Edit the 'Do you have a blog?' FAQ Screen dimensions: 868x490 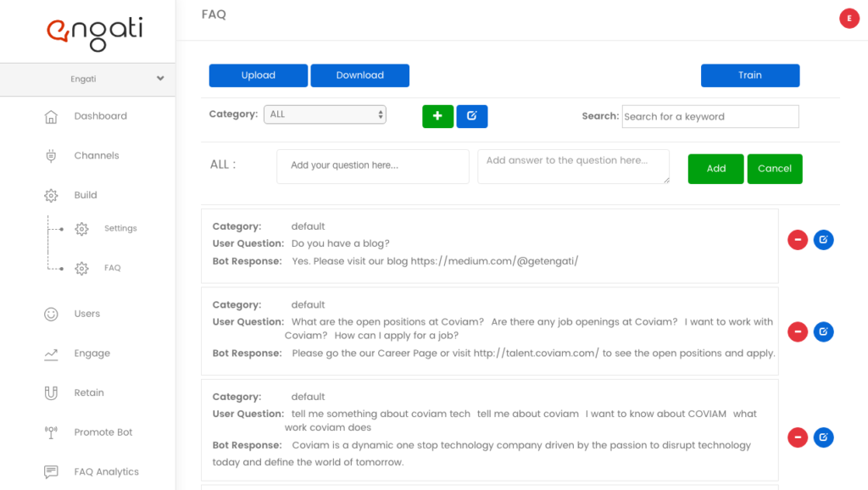pos(823,240)
